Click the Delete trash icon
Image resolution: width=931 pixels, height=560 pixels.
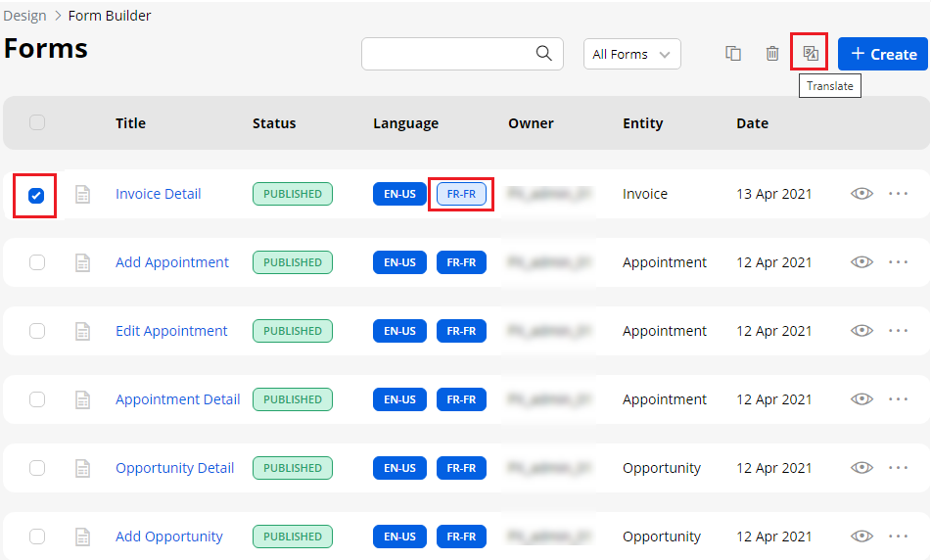[x=772, y=54]
